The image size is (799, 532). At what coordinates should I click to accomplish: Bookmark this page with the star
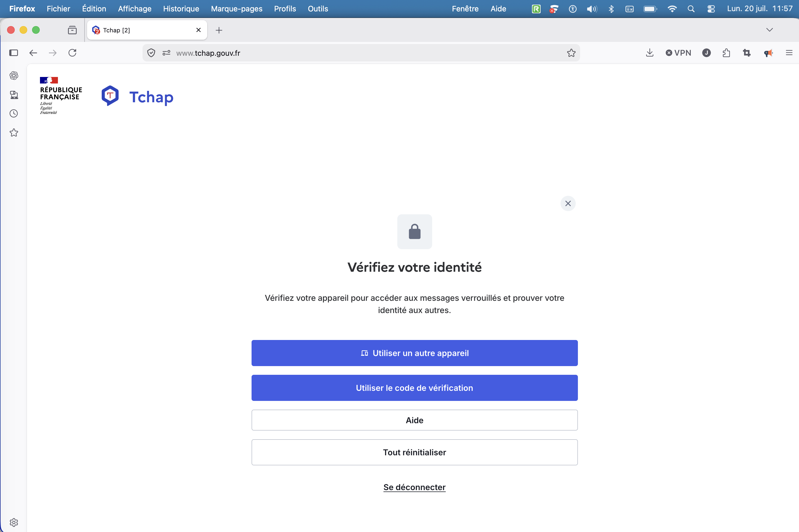pos(571,53)
